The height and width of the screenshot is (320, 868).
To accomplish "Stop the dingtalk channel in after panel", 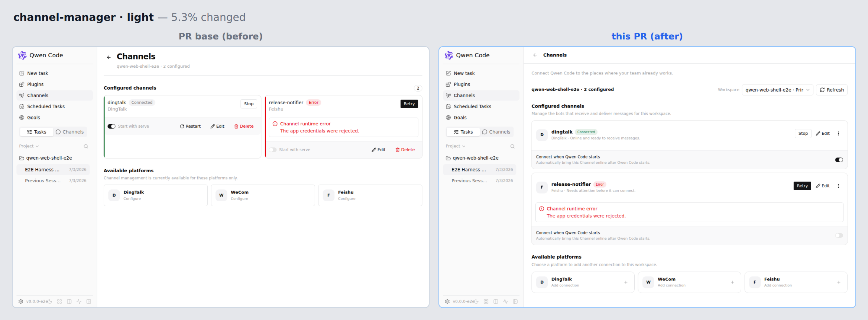I will point(803,134).
